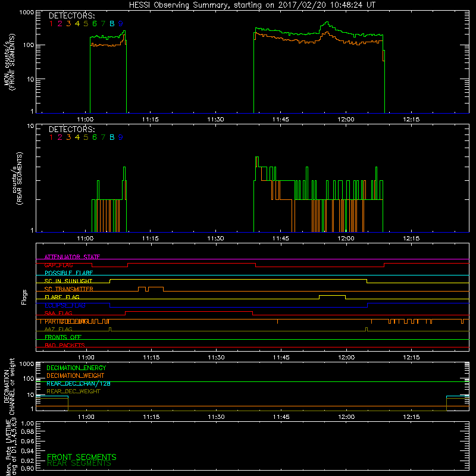
Task: Select the ECLIPSE_FLAG label
Action: pyautogui.click(x=65, y=305)
